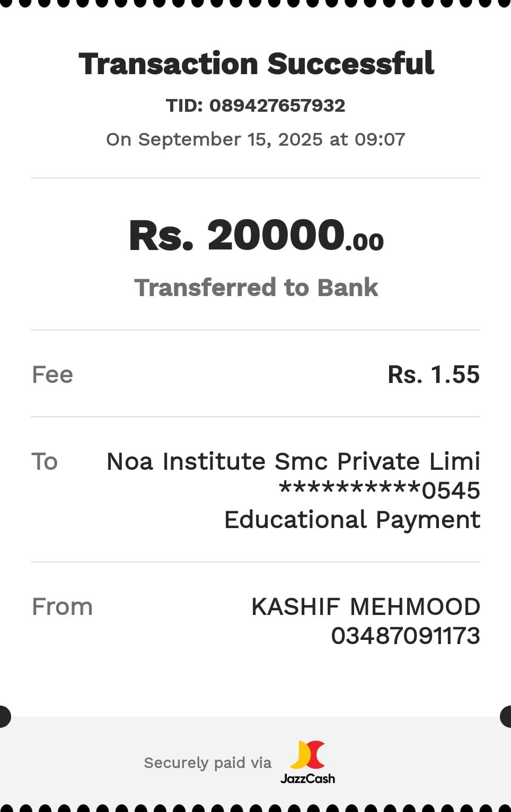Screen dimensions: 511x812
Task: Click the left black notch on receipt edge
Action: 4,717
